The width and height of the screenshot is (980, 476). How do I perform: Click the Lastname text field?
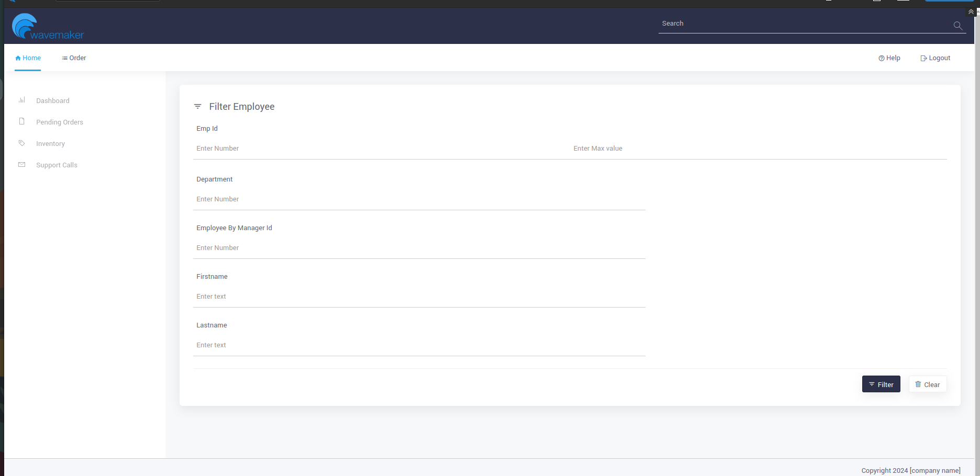tap(419, 345)
